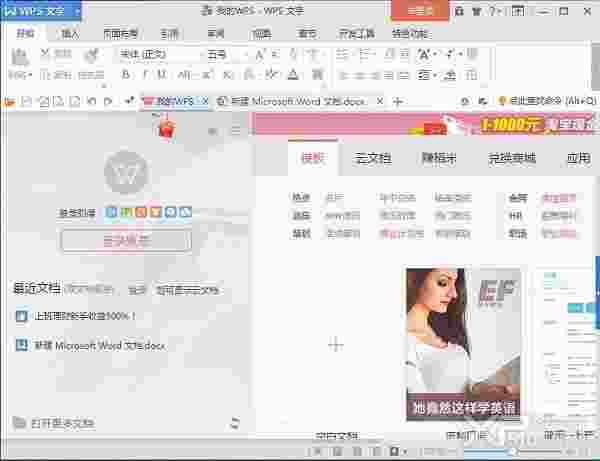Open the 视图 ribbon tab

pyautogui.click(x=261, y=34)
